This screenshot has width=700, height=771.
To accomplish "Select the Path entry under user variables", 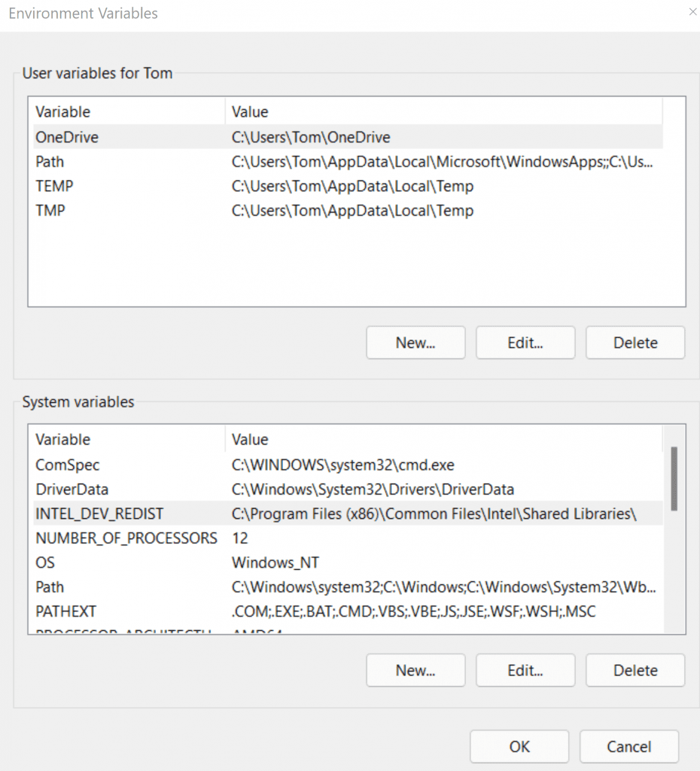I will tap(50, 161).
